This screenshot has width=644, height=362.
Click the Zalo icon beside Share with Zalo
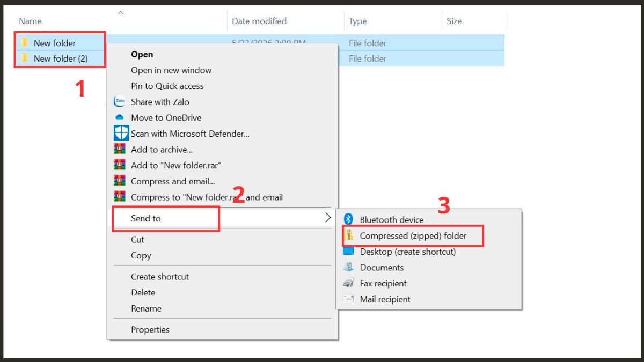pos(120,102)
